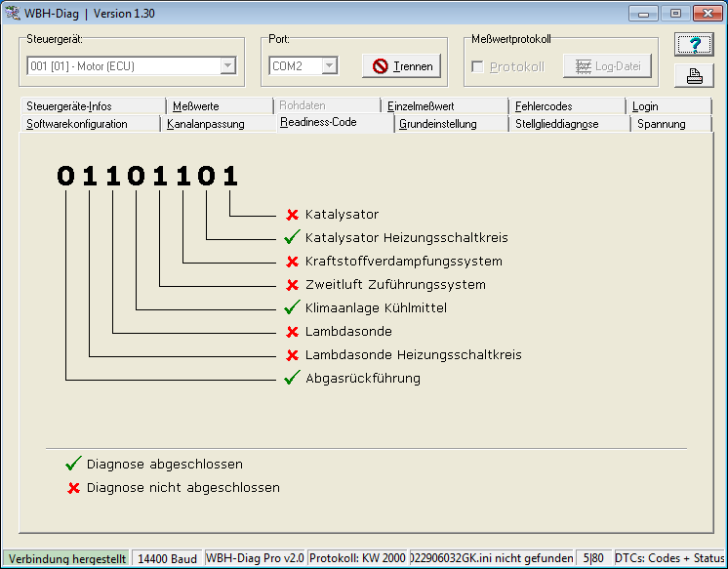Click the red X beside Katalysator
Screen dimensions: 728x569
tap(292, 215)
